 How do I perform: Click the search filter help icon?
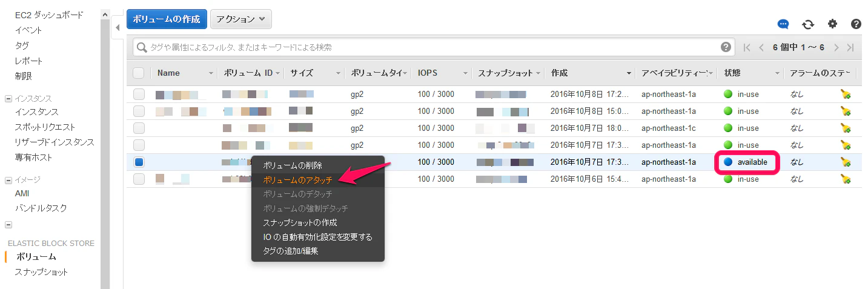tap(726, 47)
